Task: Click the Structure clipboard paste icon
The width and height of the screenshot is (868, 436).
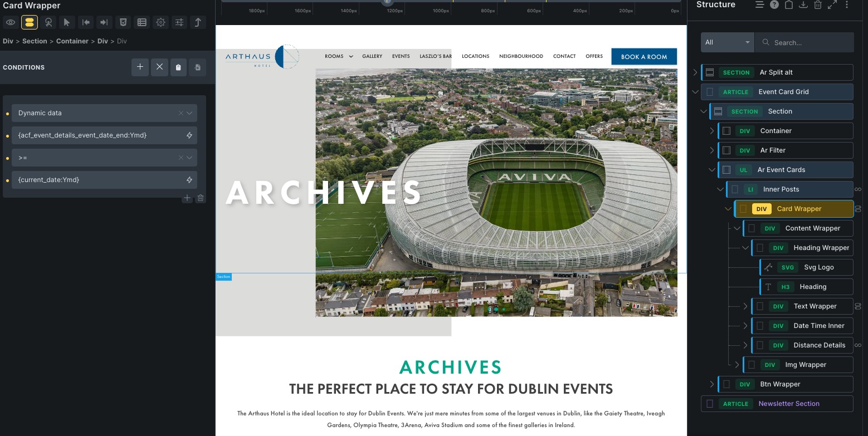Action: click(x=789, y=4)
